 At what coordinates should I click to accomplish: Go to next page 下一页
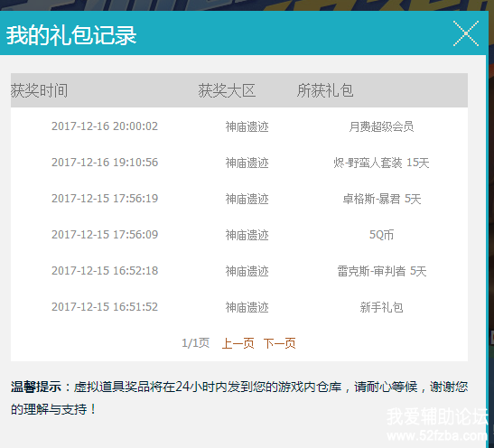pyautogui.click(x=279, y=343)
